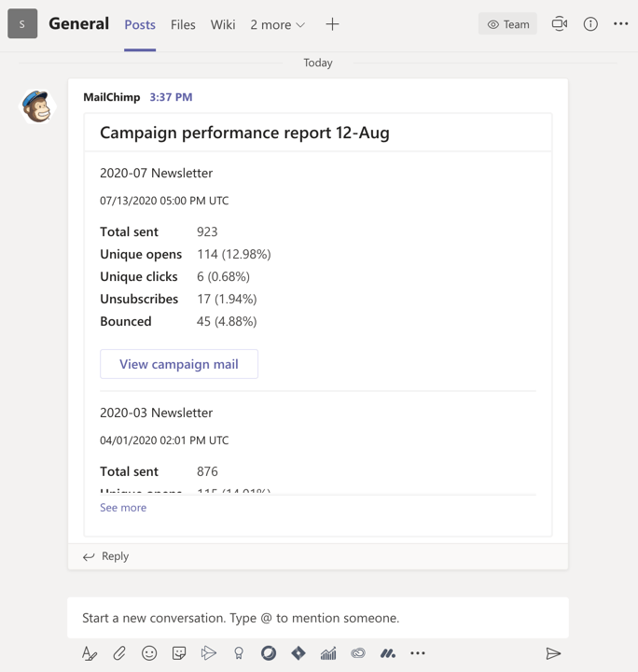Click the dark circular app icon

point(269,653)
